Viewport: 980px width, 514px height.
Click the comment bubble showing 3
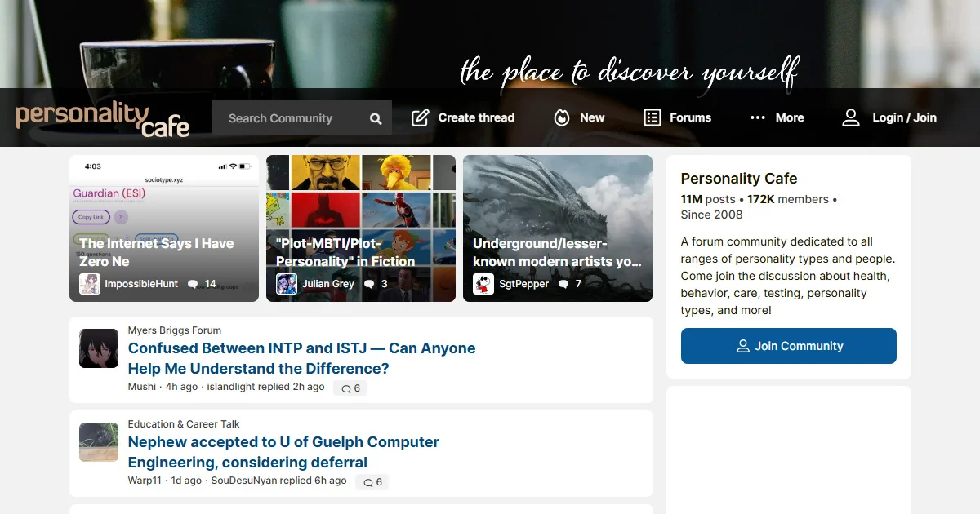pos(369,284)
